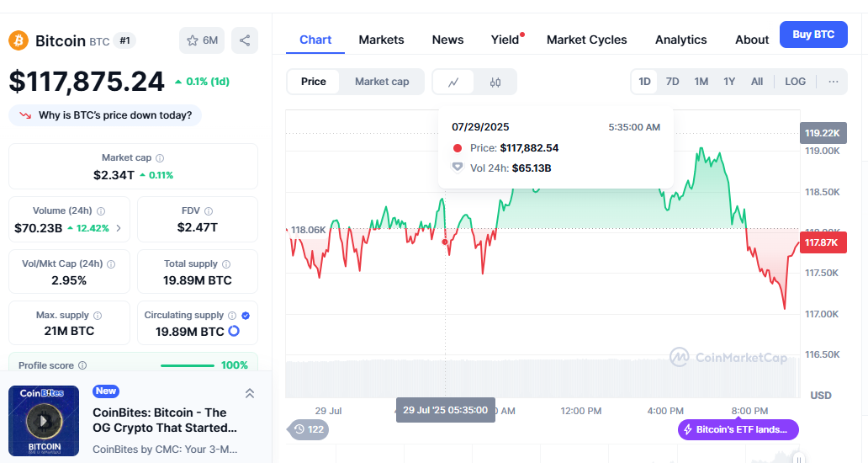This screenshot has width=868, height=463.
Task: Open the share icon button
Action: coord(245,40)
